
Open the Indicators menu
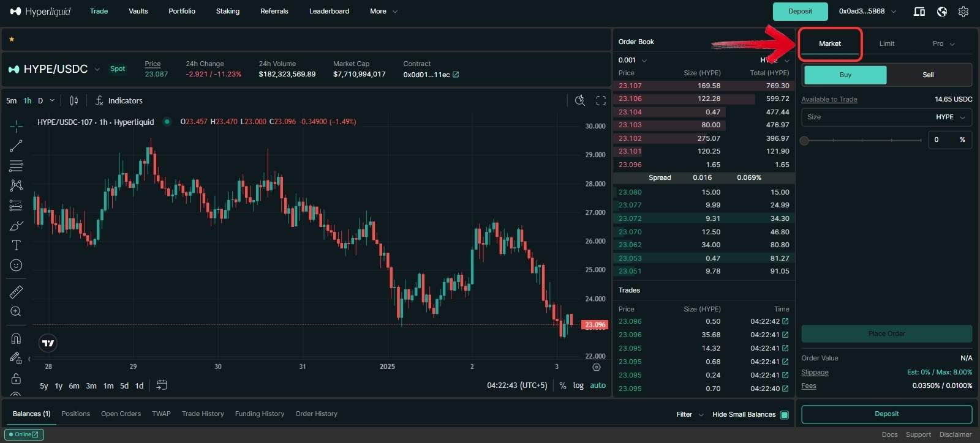[119, 100]
